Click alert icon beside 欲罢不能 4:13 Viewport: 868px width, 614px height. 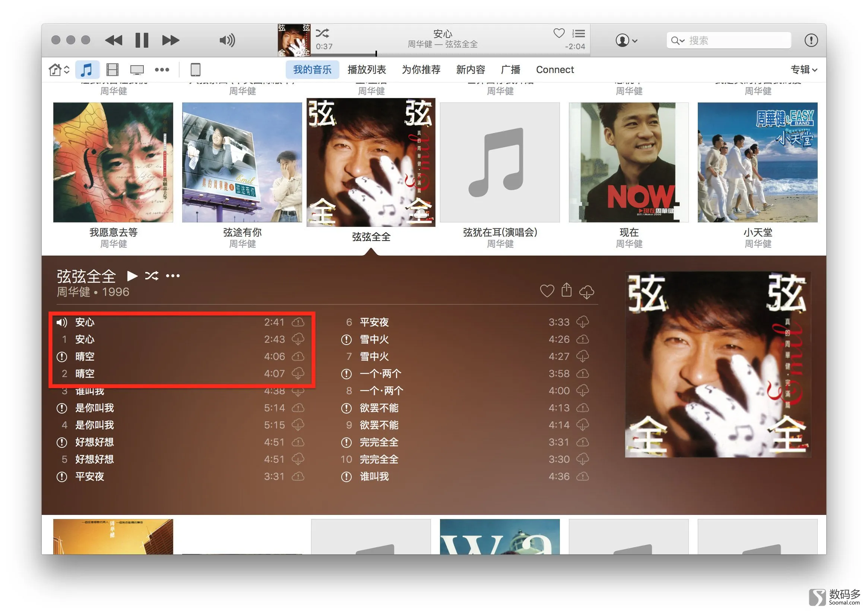pos(346,408)
